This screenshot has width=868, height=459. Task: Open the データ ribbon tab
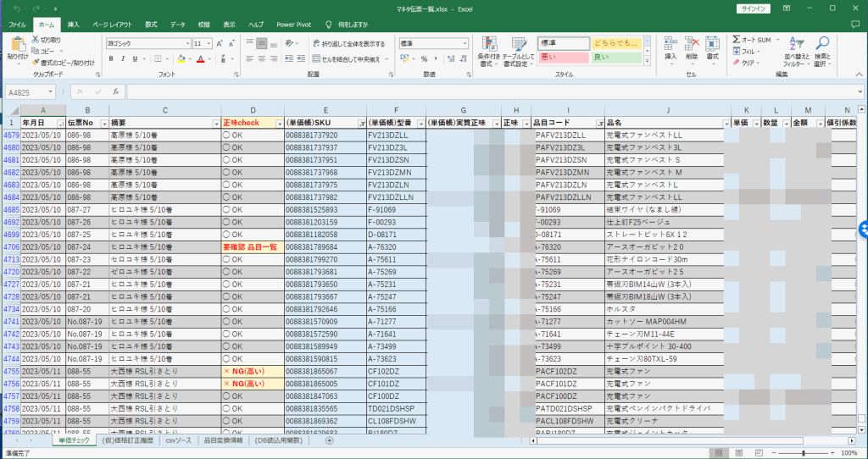(177, 25)
